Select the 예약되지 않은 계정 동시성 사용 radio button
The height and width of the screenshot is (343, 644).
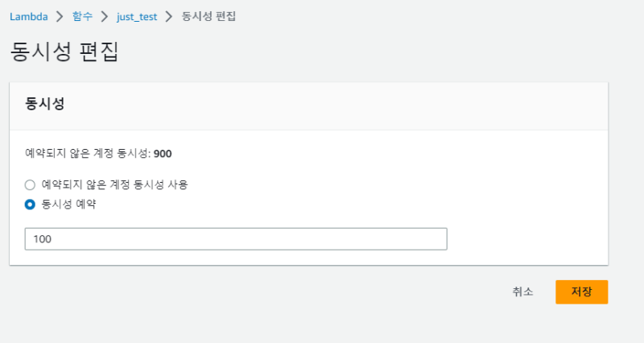click(x=31, y=184)
